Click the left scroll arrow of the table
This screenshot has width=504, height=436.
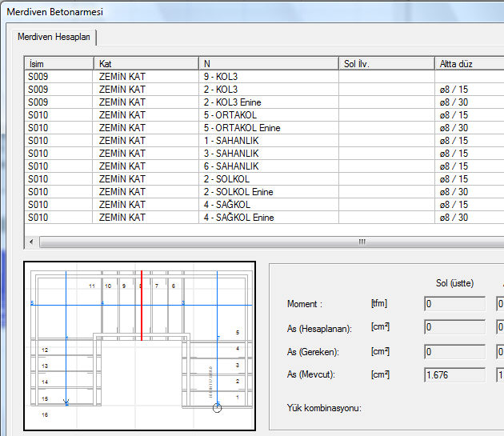[x=31, y=242]
